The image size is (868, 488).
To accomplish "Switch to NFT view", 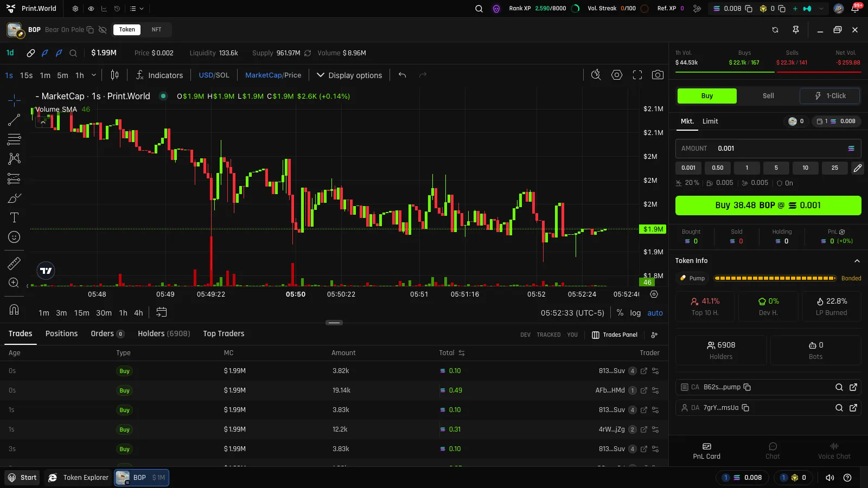I will point(156,30).
